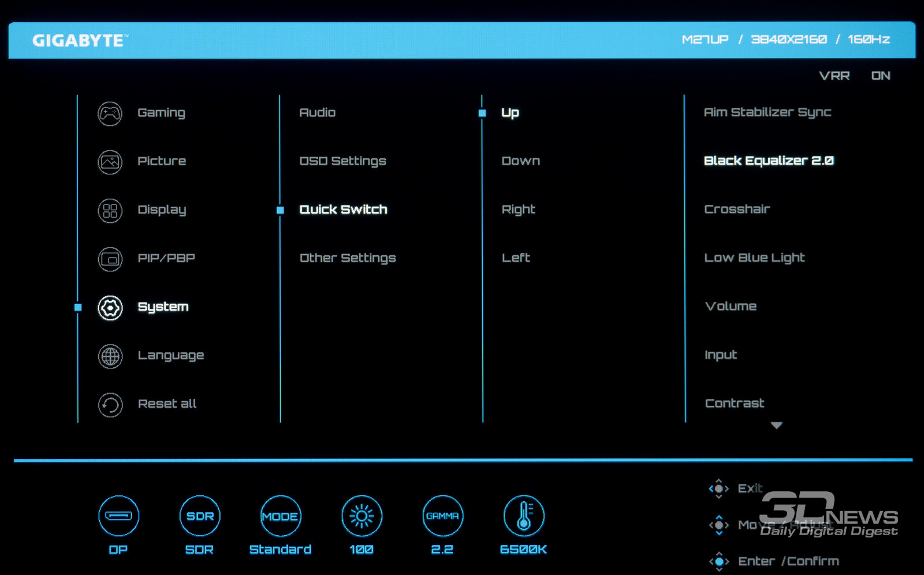Choose the Down direction option
The height and width of the screenshot is (575, 924).
tap(520, 161)
